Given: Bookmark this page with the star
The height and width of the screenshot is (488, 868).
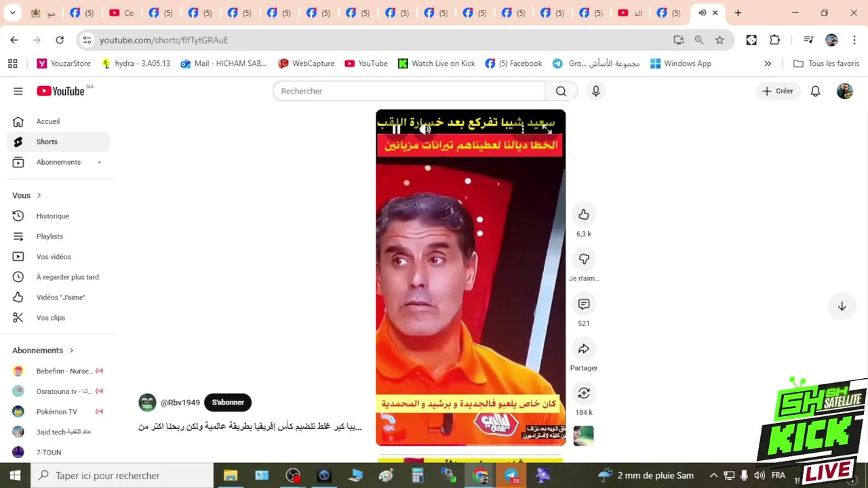Looking at the screenshot, I should [x=719, y=40].
